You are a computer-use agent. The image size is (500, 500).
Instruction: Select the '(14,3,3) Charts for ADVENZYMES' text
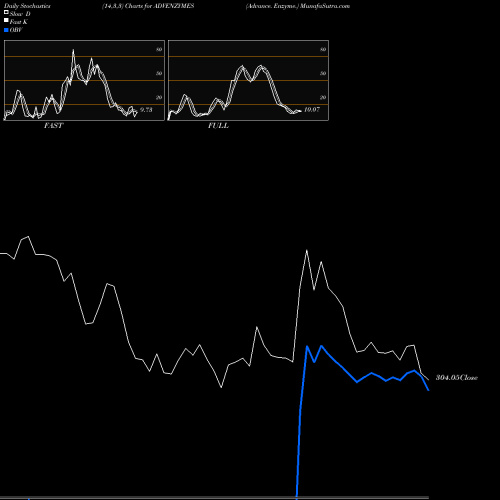(x=148, y=6)
